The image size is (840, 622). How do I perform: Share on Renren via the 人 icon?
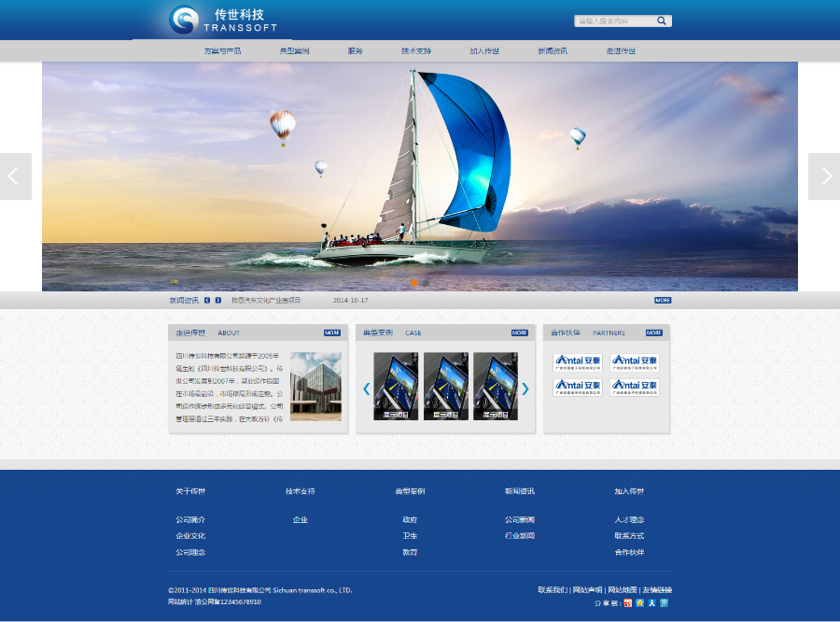click(652, 603)
